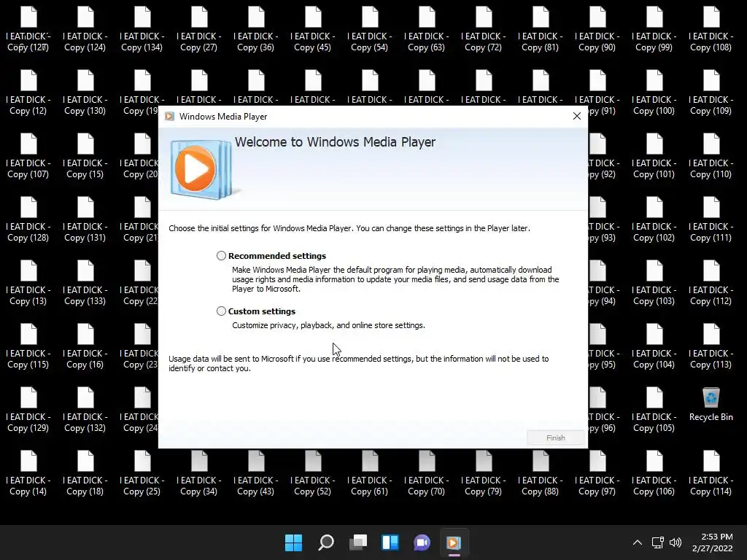Select the Copy (36) file icon
This screenshot has height=560, width=747.
(256, 29)
